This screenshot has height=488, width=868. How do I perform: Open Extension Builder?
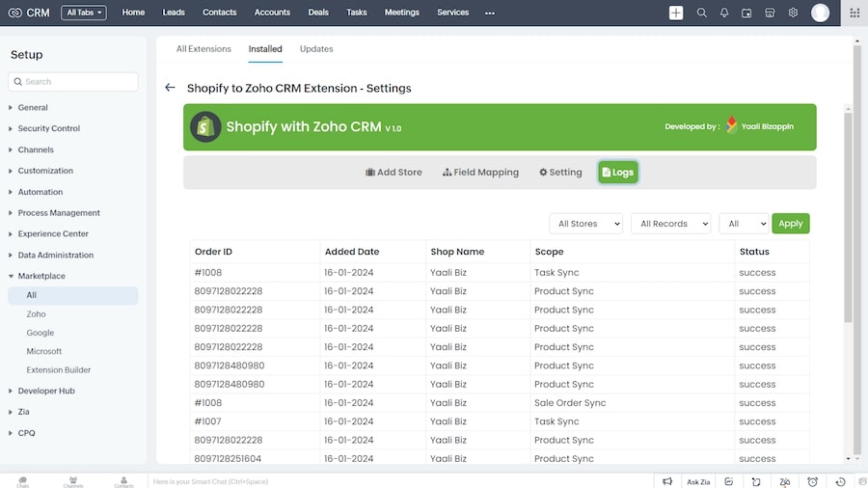click(58, 369)
